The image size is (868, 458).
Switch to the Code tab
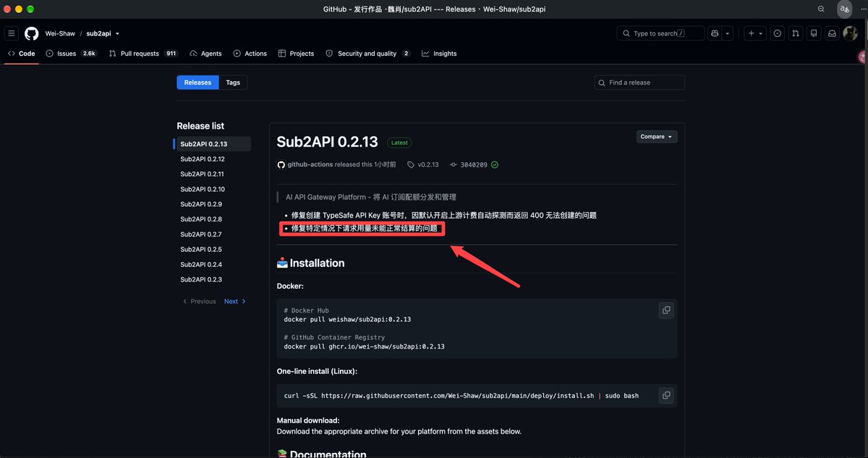22,54
